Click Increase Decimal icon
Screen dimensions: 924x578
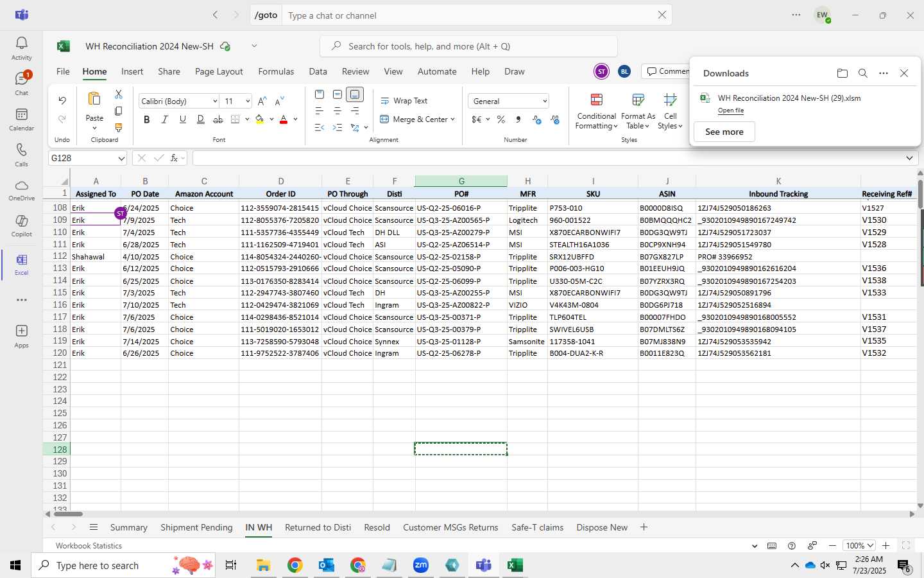[x=537, y=119]
